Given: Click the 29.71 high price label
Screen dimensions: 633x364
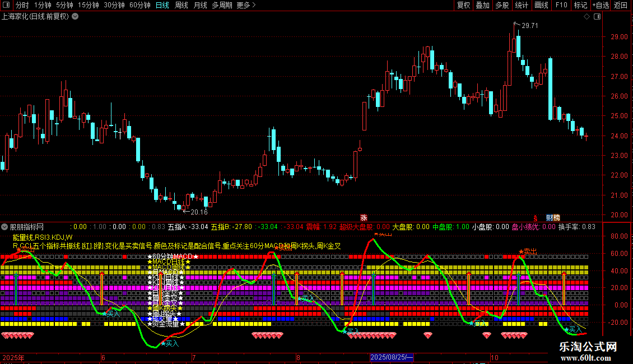Looking at the screenshot, I should click(530, 25).
